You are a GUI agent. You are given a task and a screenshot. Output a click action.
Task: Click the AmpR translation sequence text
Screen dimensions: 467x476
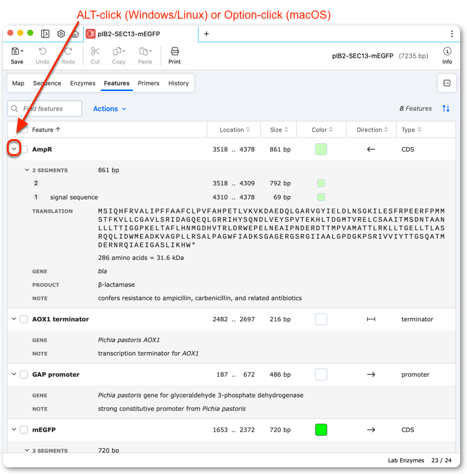tap(272, 228)
